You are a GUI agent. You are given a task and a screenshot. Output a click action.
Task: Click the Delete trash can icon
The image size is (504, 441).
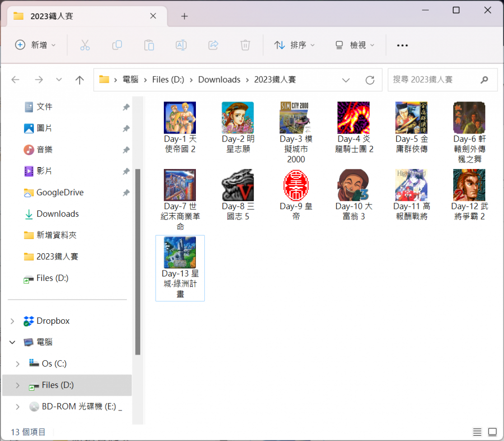coord(245,45)
